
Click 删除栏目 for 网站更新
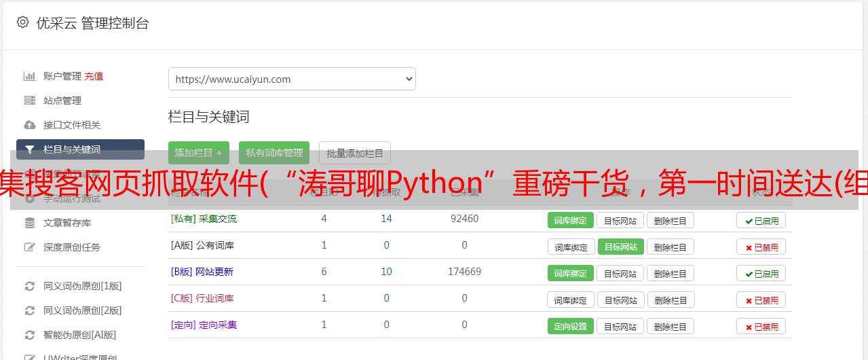coord(670,273)
